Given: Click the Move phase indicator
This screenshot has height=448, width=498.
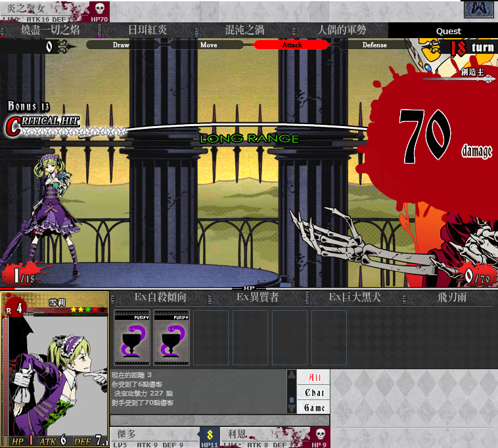Looking at the screenshot, I should pyautogui.click(x=208, y=45).
